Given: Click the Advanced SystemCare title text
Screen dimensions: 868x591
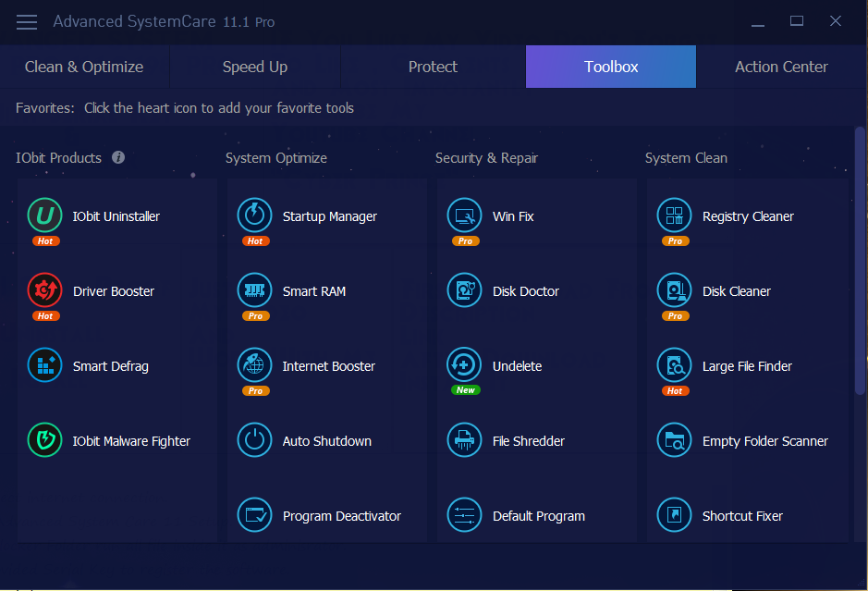Looking at the screenshot, I should 164,21.
